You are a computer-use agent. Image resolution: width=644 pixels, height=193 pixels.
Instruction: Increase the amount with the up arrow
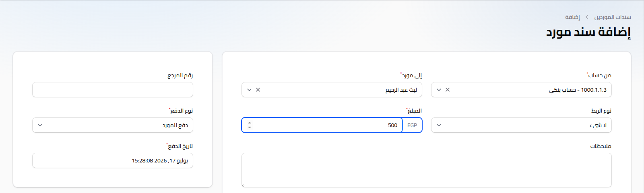point(250,123)
